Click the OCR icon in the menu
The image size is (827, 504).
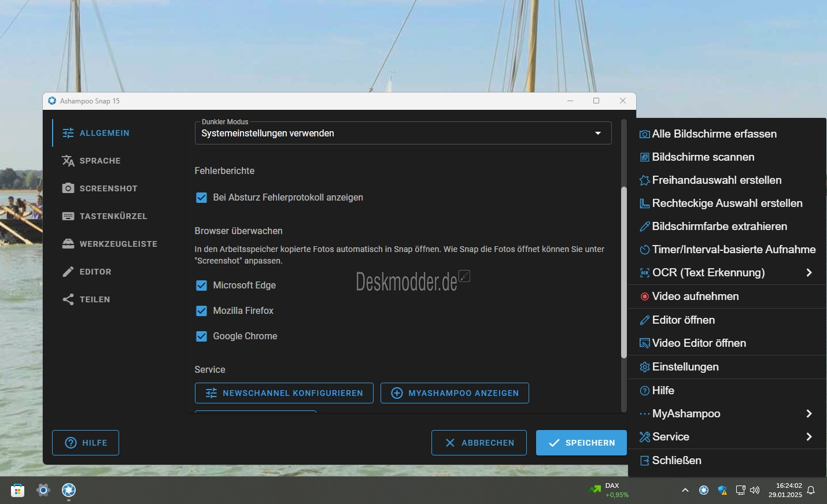pyautogui.click(x=644, y=273)
